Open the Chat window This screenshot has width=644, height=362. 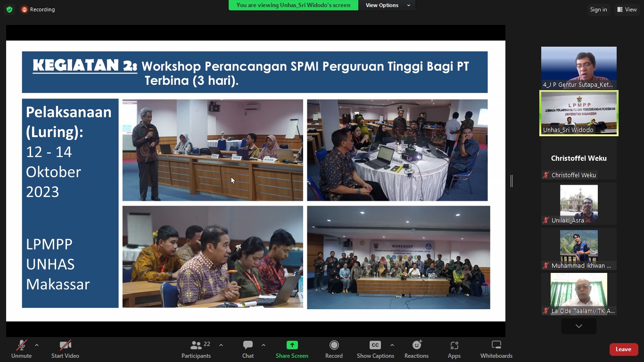pos(248,349)
